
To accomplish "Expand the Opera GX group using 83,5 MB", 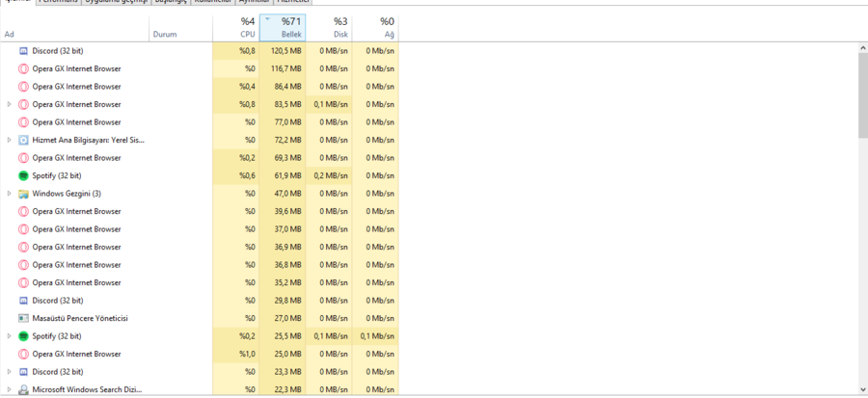I will [10, 104].
